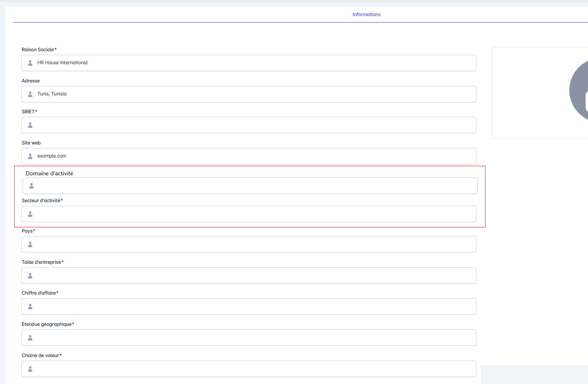Click the person icon in Raison Sociale field

30,63
